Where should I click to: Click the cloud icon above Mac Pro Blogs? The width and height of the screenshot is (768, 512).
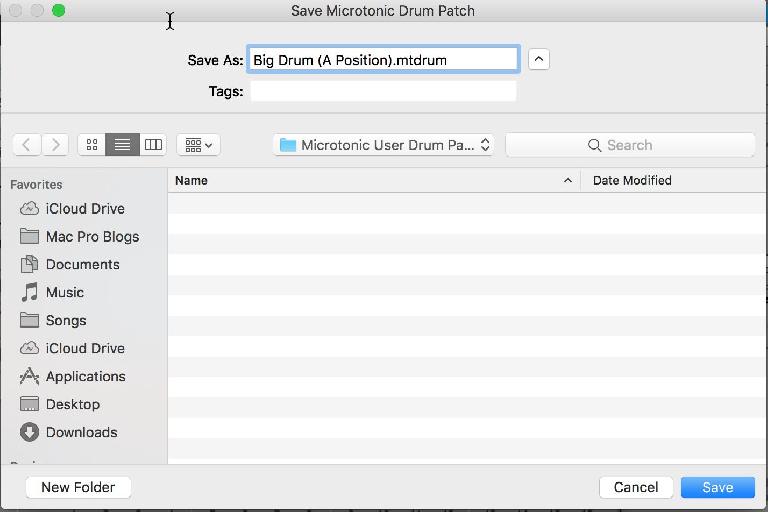(29, 209)
